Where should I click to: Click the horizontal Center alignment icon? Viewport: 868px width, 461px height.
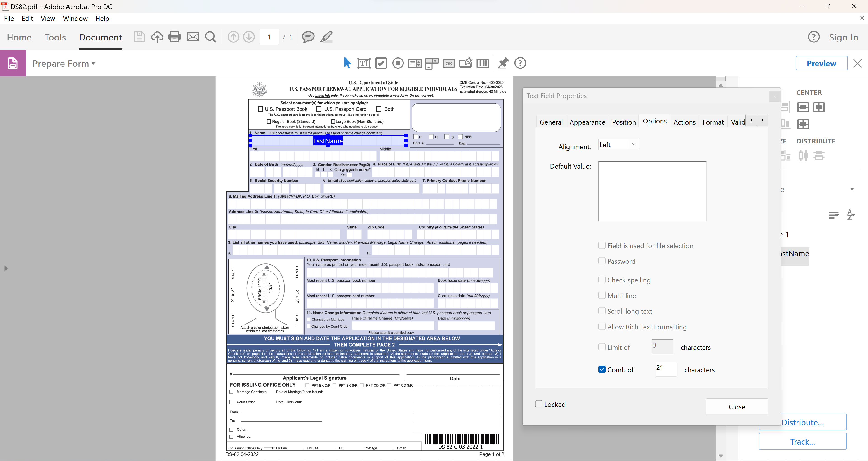[x=803, y=107]
